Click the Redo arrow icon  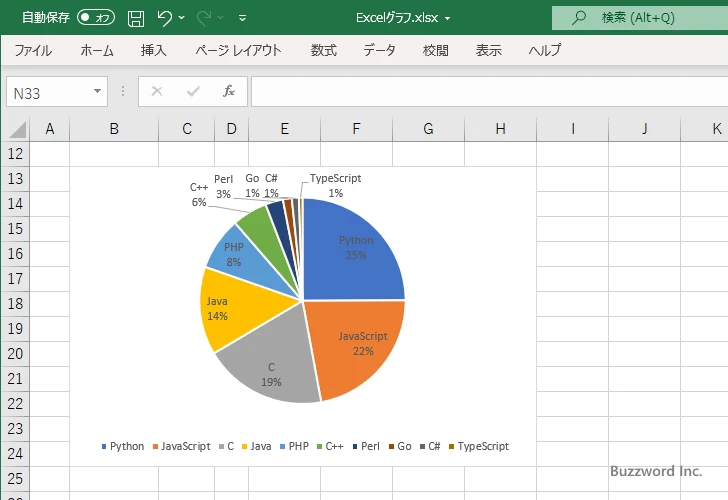coord(203,18)
